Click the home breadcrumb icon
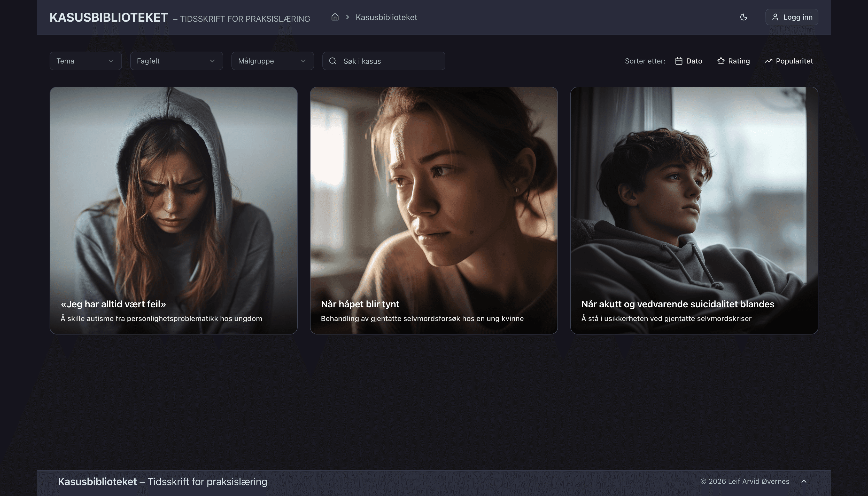Screen dimensions: 868x496 tap(335, 17)
